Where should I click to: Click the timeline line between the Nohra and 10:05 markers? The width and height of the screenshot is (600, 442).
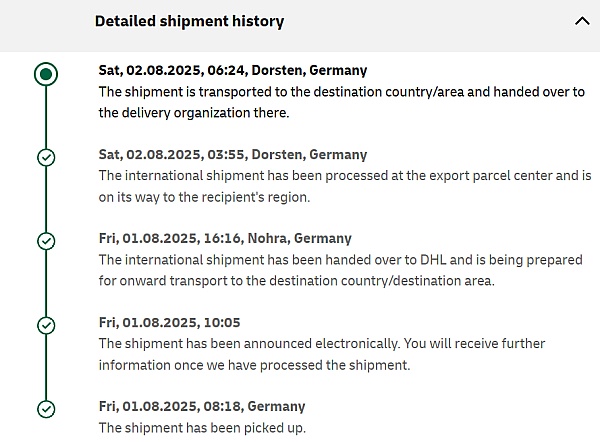45,283
